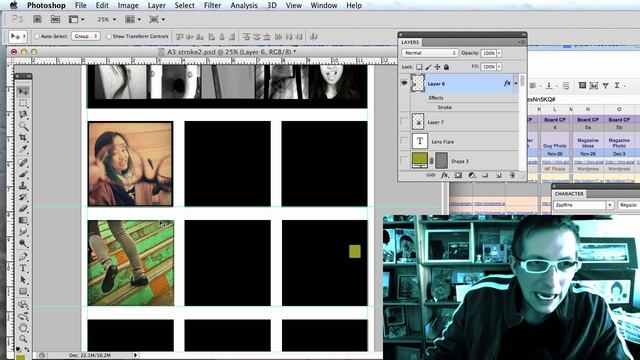640x360 pixels.
Task: Toggle Lock transparent pixels
Action: (419, 67)
